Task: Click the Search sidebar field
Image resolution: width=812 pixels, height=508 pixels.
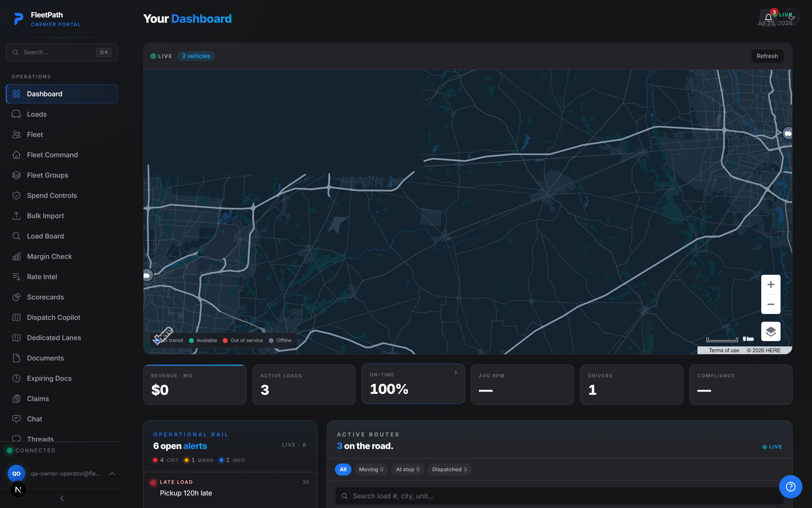Action: pos(62,52)
